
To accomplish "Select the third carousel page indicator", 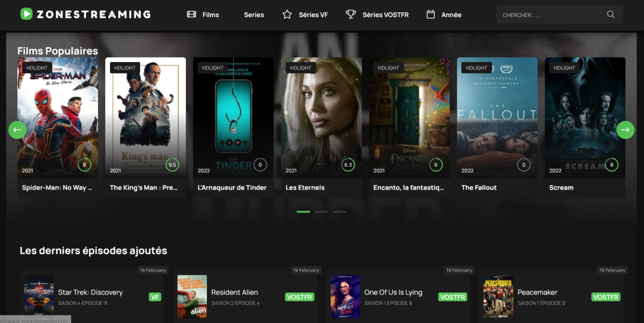I will pos(339,212).
